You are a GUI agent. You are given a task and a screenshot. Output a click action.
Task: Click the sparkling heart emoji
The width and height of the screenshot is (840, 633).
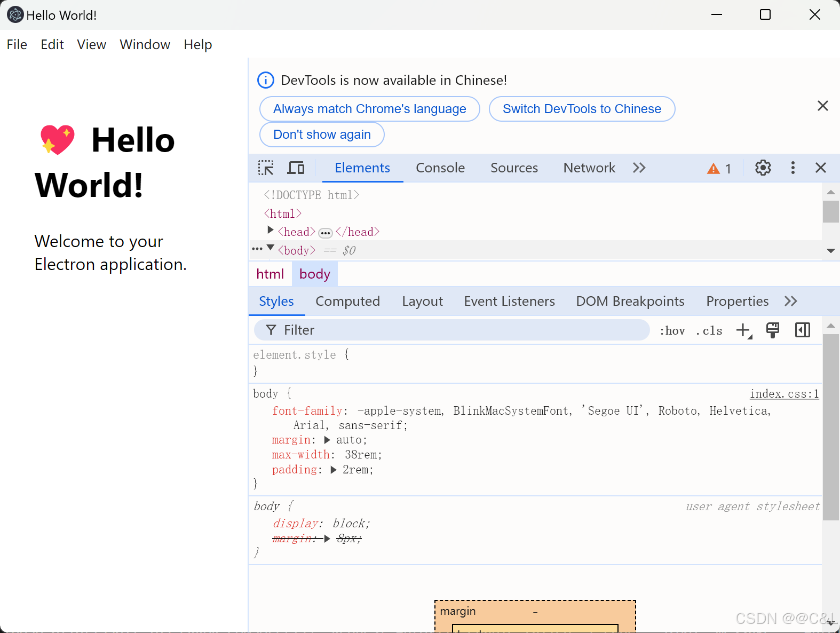(x=58, y=140)
